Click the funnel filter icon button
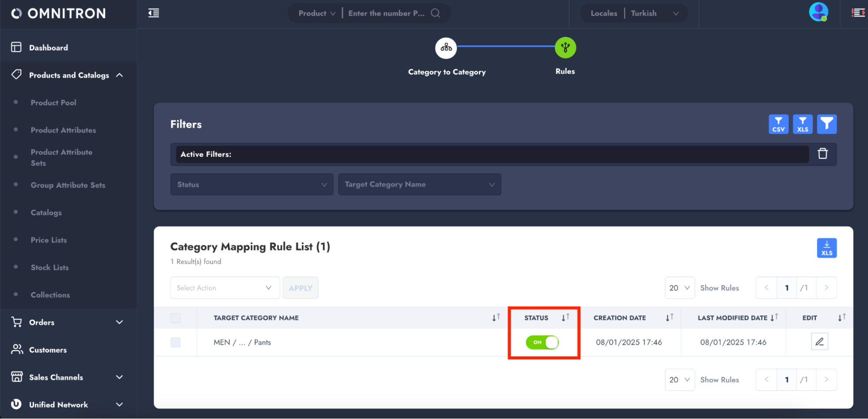Screen dimensions: 868x419 pyautogui.click(x=827, y=124)
